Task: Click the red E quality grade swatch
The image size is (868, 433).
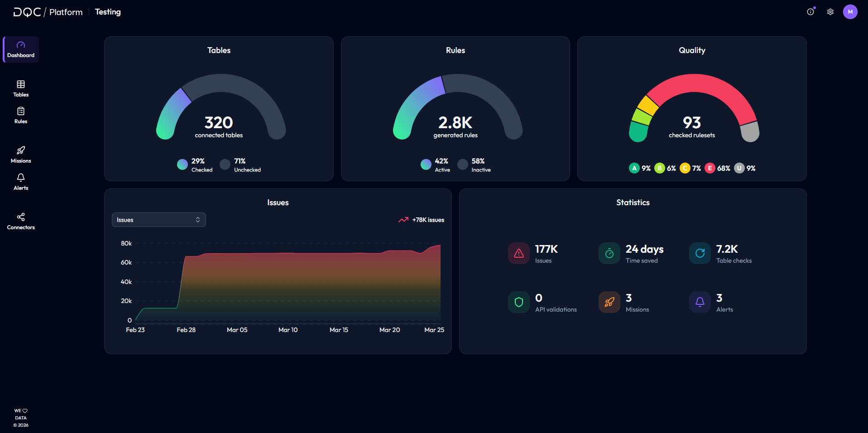Action: (710, 168)
